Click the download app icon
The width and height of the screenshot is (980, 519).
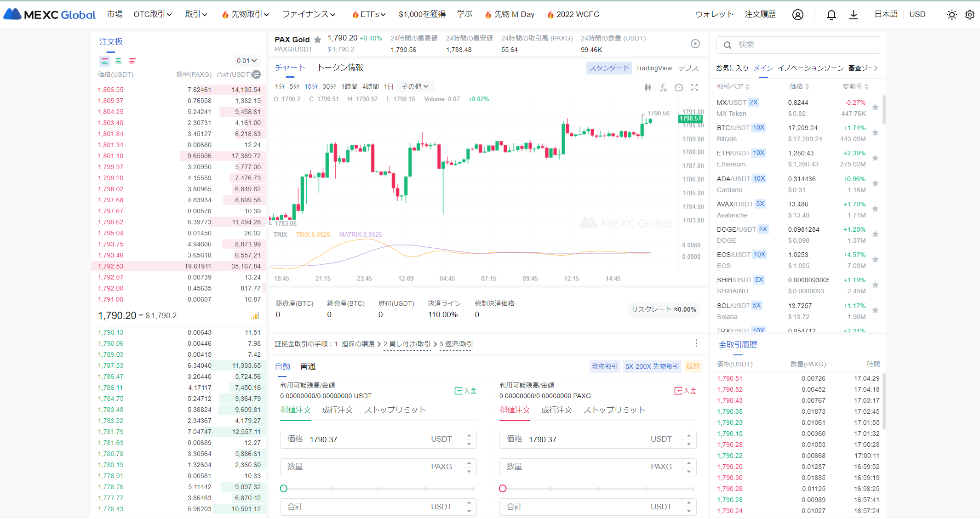pos(854,15)
